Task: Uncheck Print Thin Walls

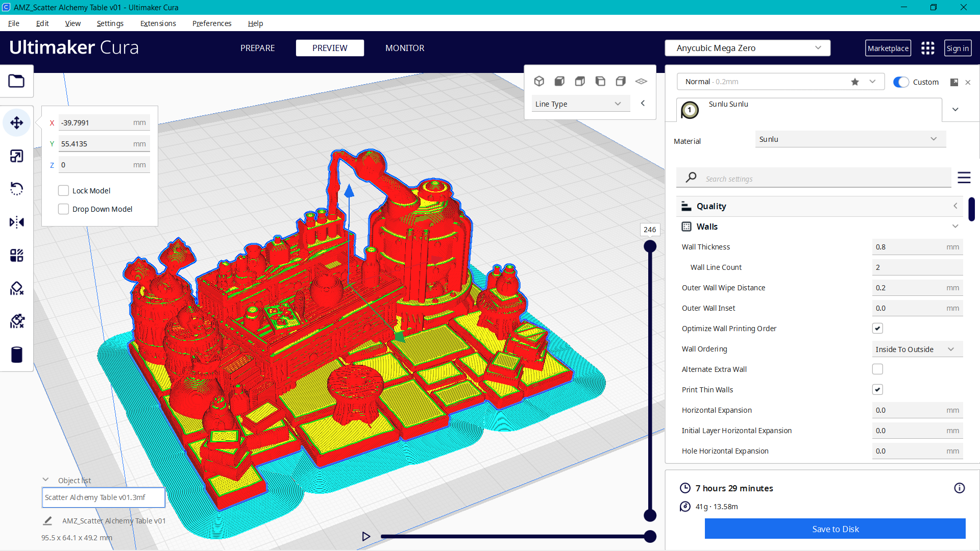Action: 877,389
